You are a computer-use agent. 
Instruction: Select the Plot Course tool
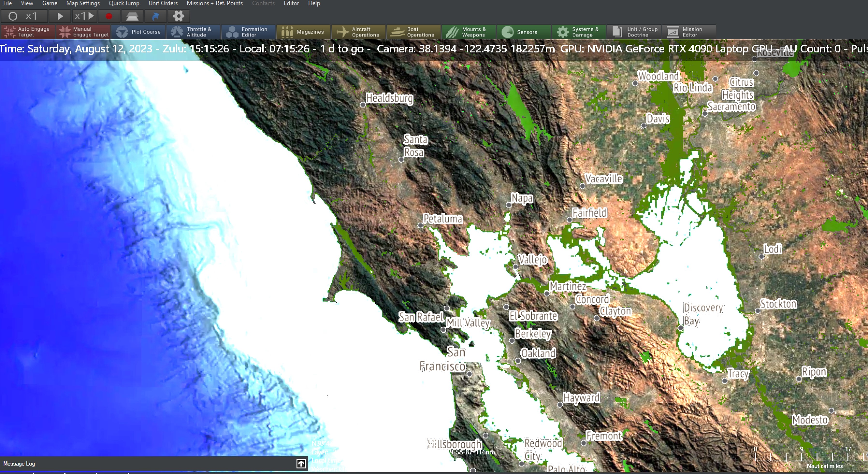coord(138,32)
